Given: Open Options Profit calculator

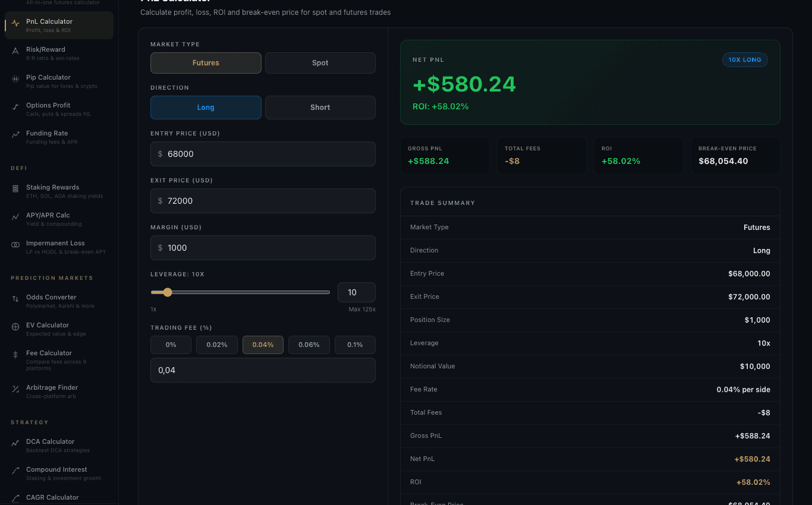Looking at the screenshot, I should [59, 109].
